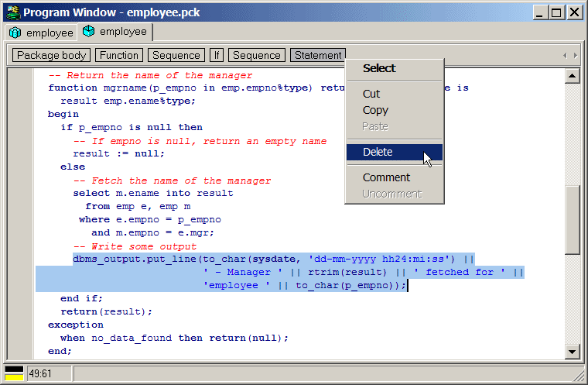This screenshot has width=588, height=385.
Task: Click the black and yellow status indicator
Action: point(14,373)
